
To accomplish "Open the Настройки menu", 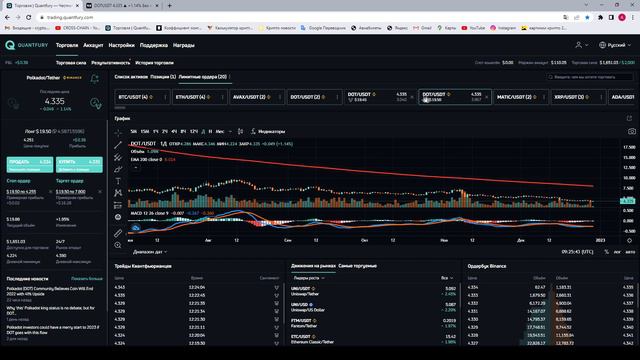I will tap(121, 45).
